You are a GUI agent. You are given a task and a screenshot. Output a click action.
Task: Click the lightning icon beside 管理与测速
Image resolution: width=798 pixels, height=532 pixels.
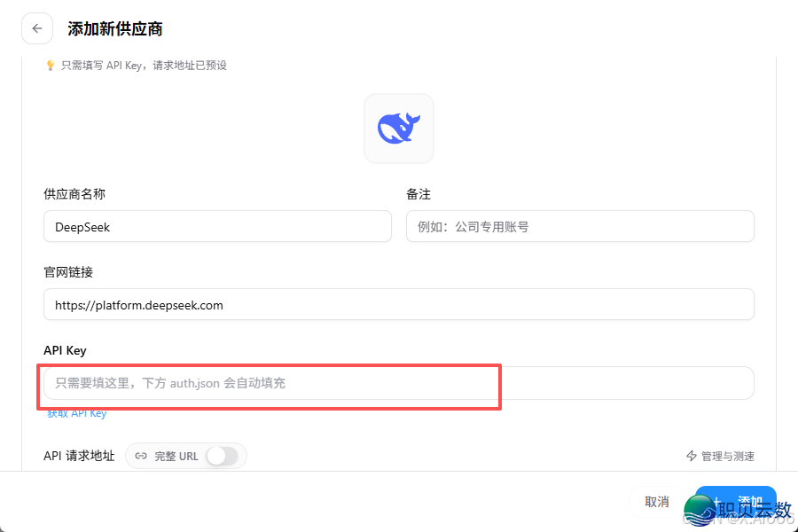[691, 456]
